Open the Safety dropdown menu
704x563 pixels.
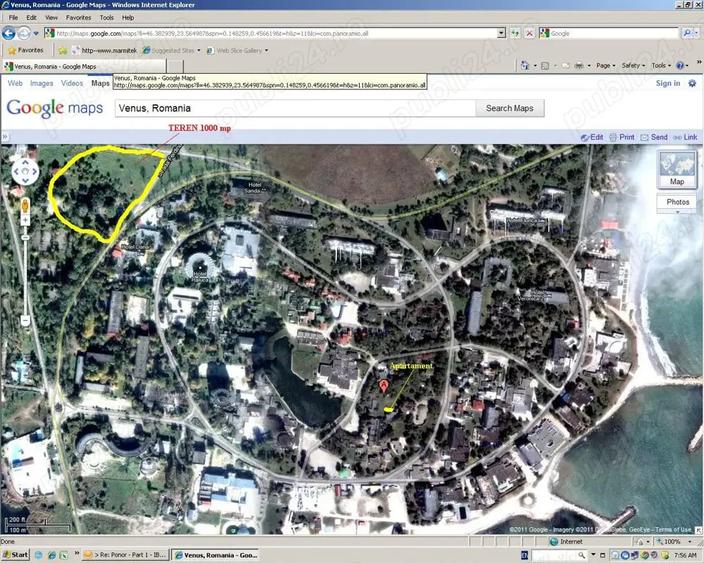click(633, 66)
